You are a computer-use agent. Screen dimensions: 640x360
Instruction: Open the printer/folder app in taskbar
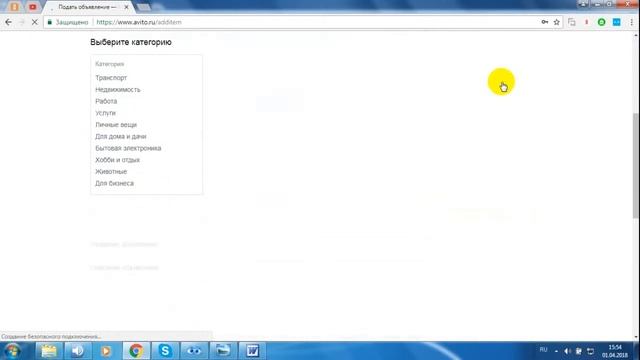tap(223, 351)
